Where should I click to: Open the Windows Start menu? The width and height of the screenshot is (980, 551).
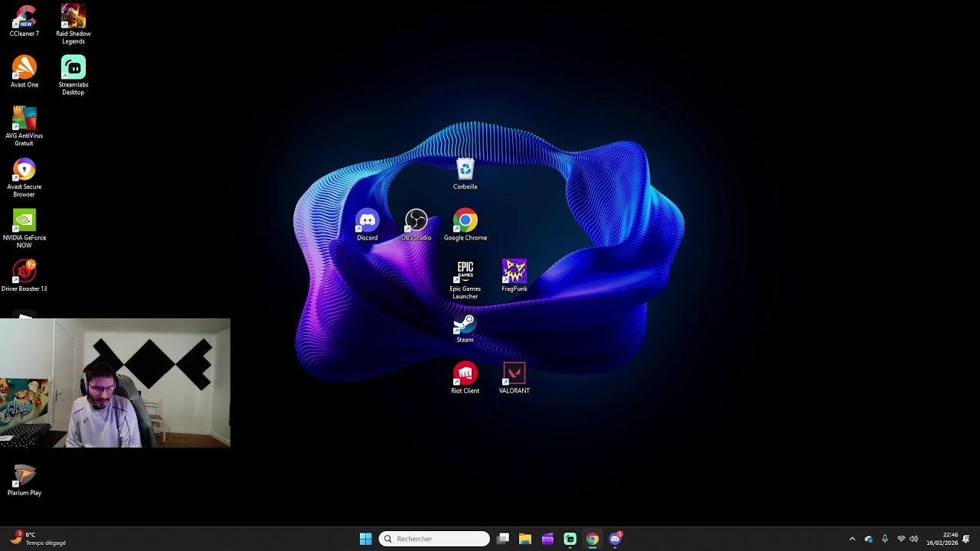366,539
